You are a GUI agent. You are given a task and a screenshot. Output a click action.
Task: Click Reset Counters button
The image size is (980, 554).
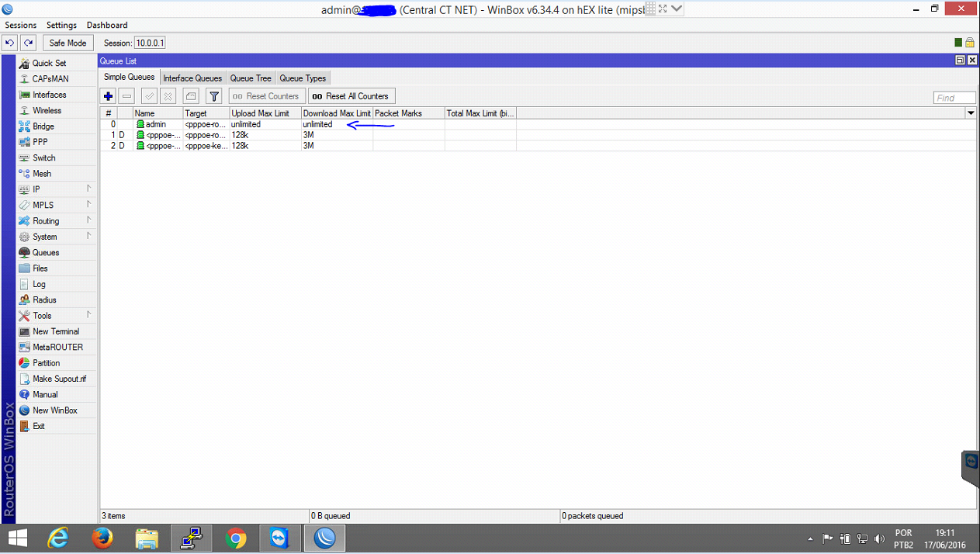pos(265,96)
